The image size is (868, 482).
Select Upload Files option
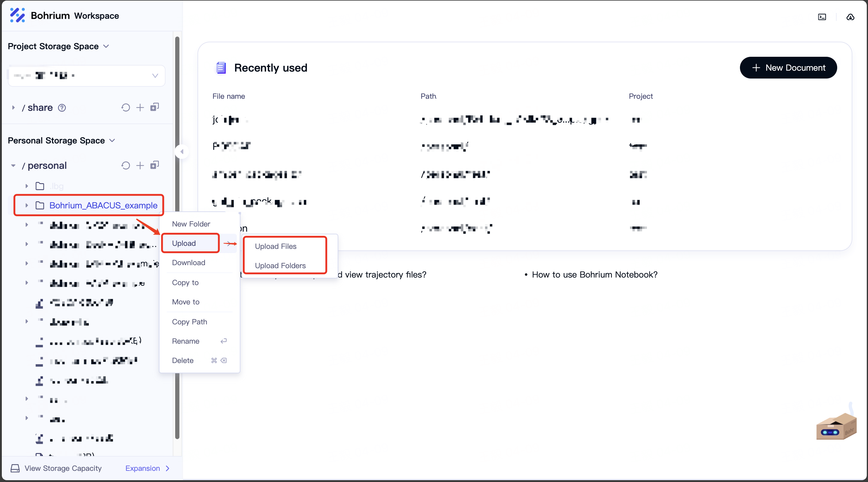click(275, 246)
